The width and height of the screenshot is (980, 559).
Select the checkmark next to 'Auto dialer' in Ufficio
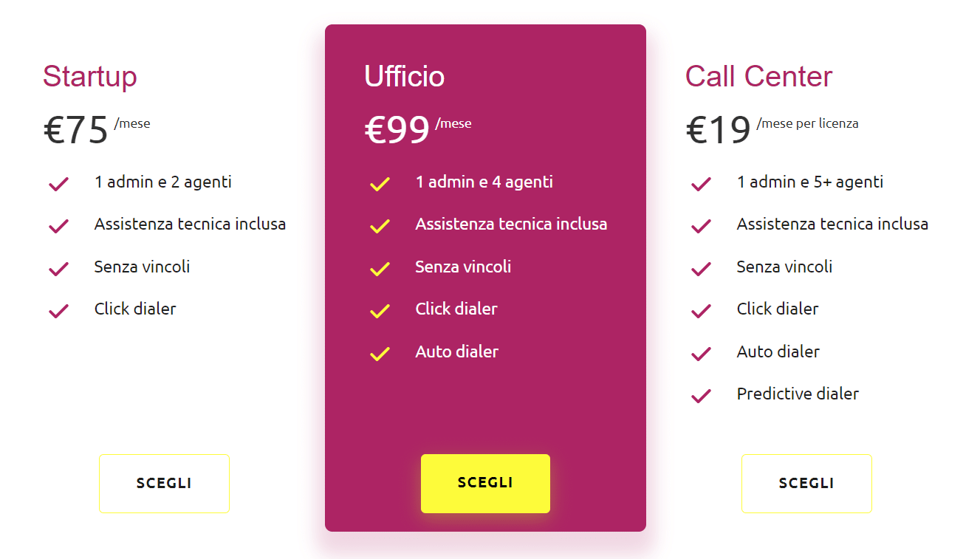[380, 353]
